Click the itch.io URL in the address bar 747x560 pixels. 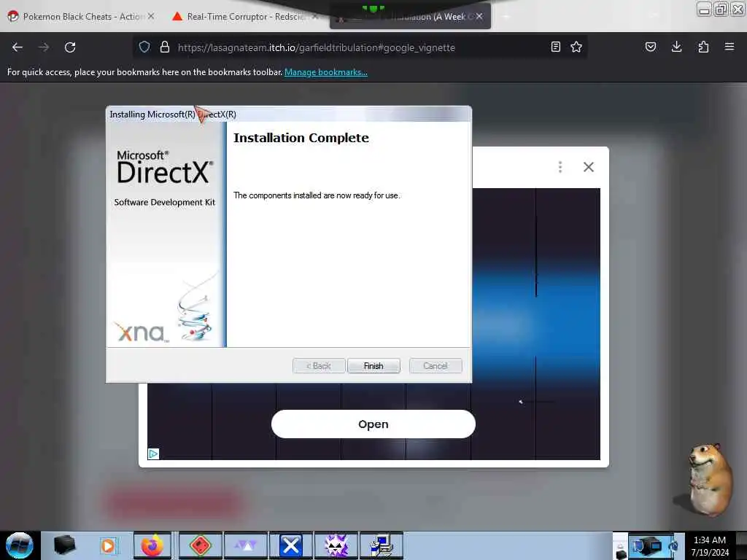[317, 47]
